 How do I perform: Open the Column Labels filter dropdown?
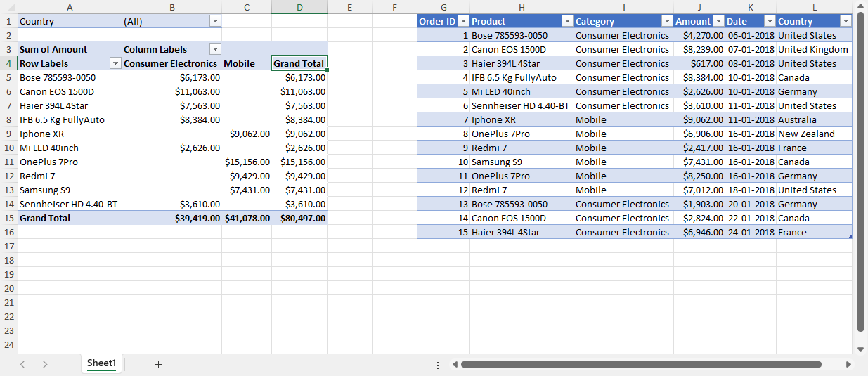[x=215, y=49]
